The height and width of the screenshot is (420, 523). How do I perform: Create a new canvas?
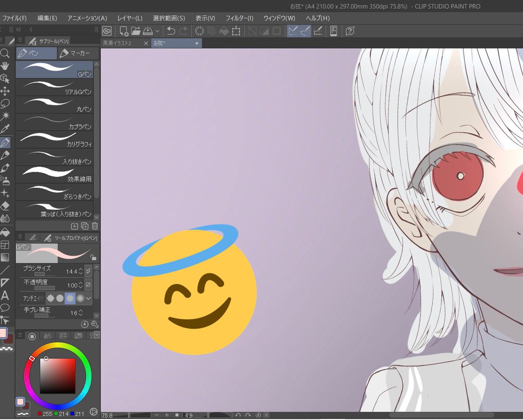124,31
